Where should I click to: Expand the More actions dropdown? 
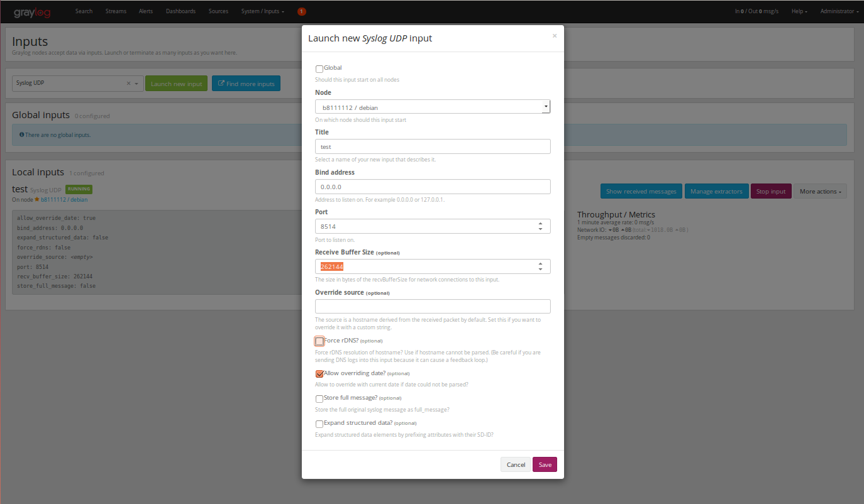coord(820,191)
